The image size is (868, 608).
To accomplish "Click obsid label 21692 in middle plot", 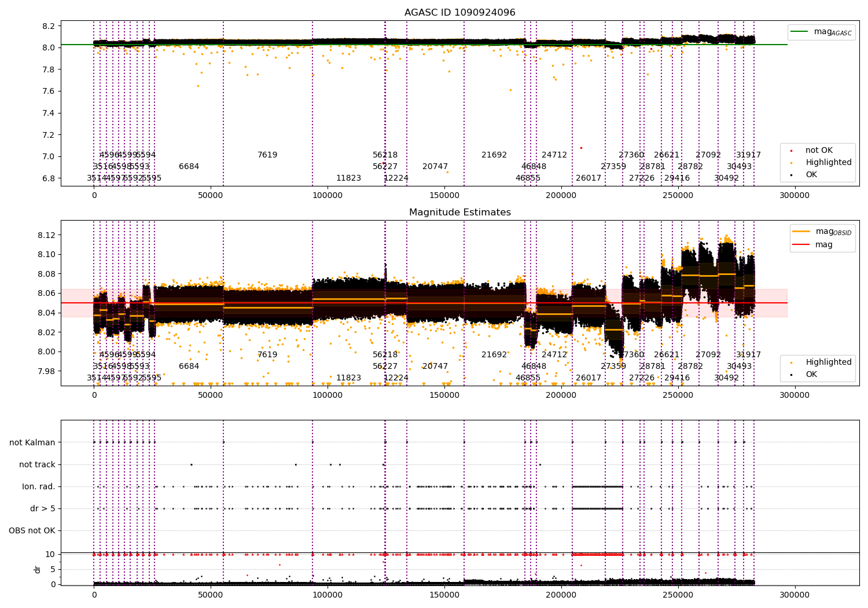I will (x=494, y=355).
